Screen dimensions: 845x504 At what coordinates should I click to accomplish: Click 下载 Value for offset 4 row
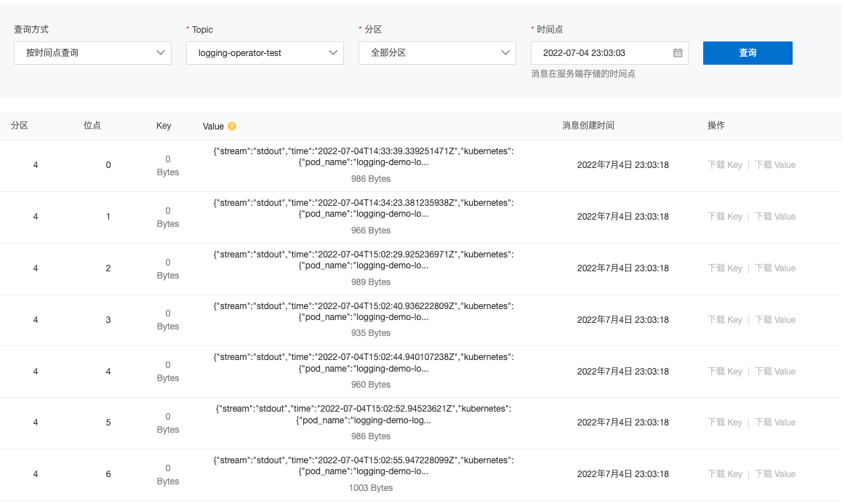[774, 371]
